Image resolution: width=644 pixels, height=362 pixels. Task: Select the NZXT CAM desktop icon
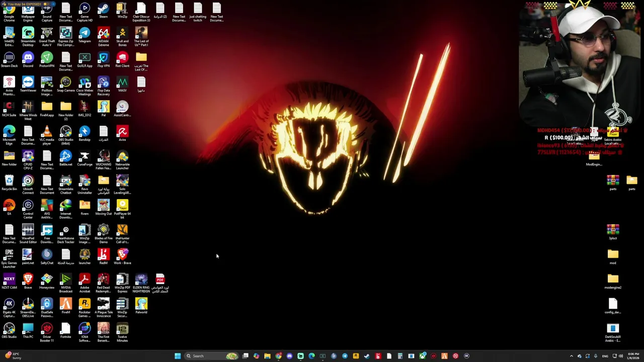(x=9, y=282)
